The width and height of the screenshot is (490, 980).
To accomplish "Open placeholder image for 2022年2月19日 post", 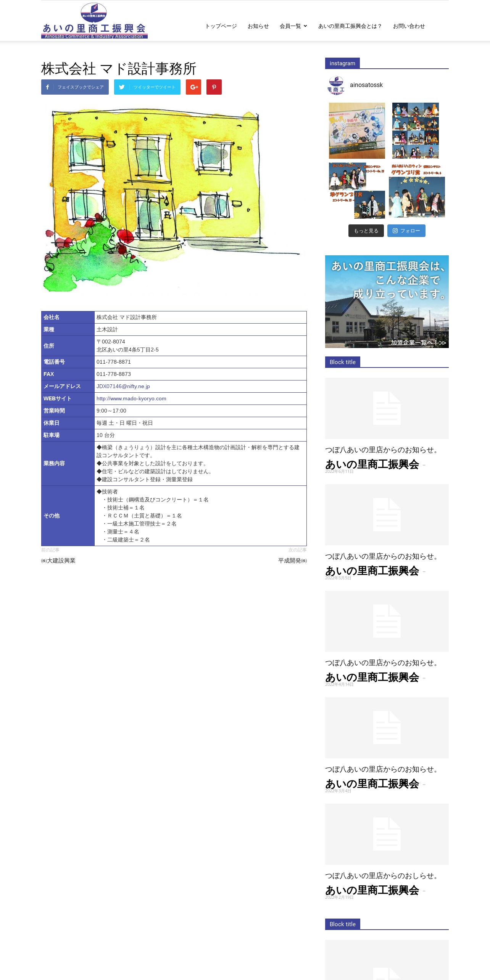I will coord(387,834).
